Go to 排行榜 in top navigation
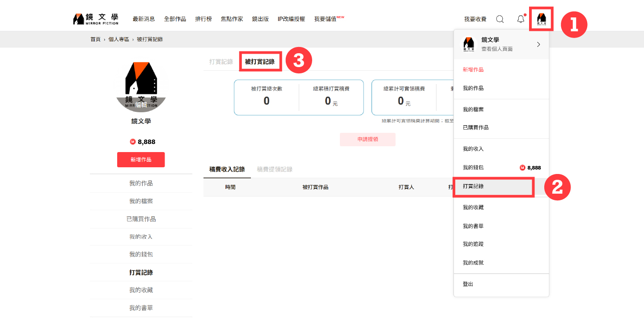 [x=203, y=19]
